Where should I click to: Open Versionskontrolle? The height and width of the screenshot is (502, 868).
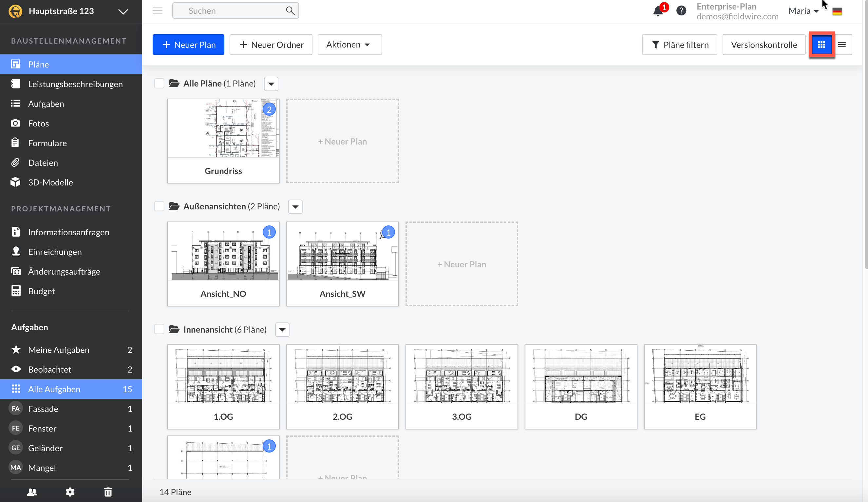(764, 45)
